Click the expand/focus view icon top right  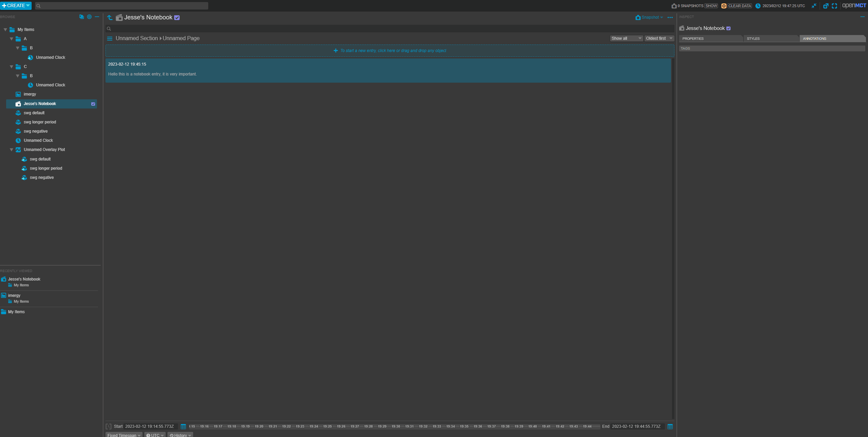[835, 6]
